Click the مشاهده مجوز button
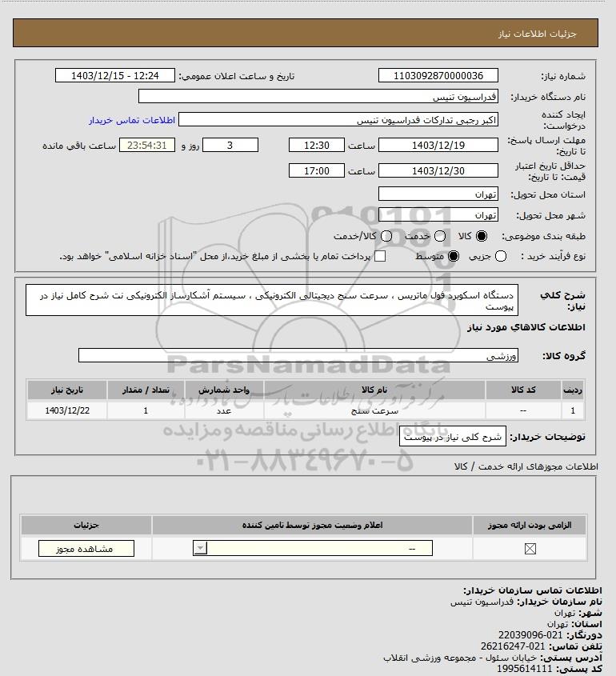The width and height of the screenshot is (616, 676). click(x=86, y=548)
